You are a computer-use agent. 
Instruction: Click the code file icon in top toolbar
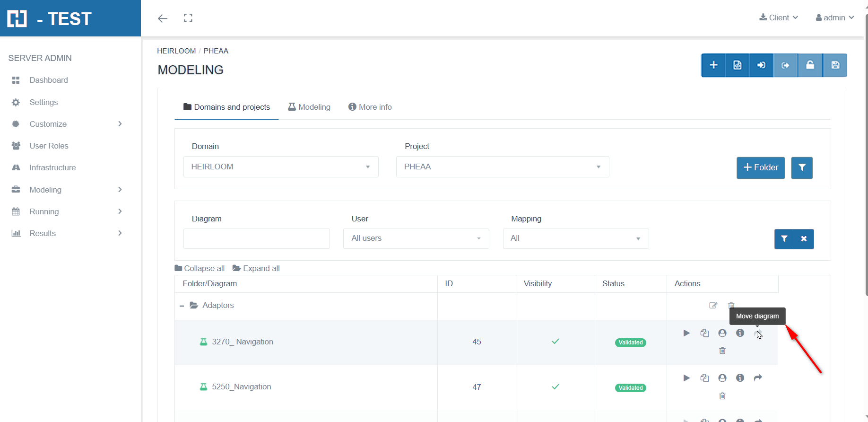[738, 65]
